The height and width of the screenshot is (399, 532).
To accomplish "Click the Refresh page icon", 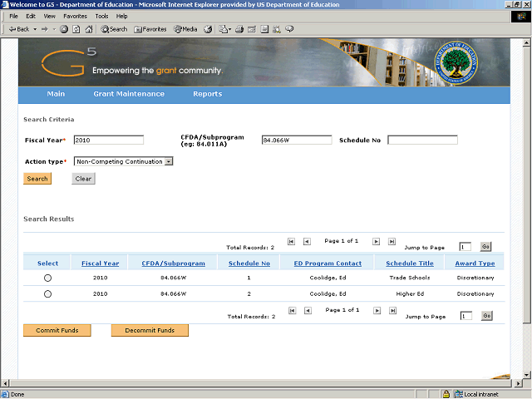I will click(x=76, y=29).
